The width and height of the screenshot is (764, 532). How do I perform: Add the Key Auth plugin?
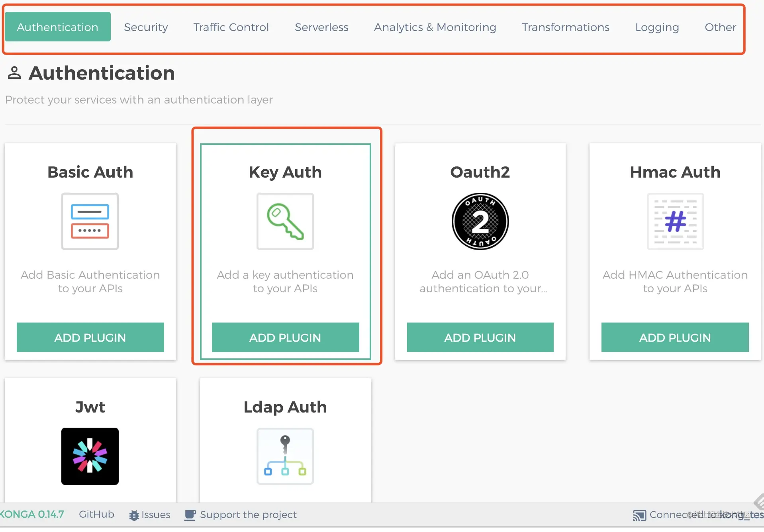pos(285,337)
